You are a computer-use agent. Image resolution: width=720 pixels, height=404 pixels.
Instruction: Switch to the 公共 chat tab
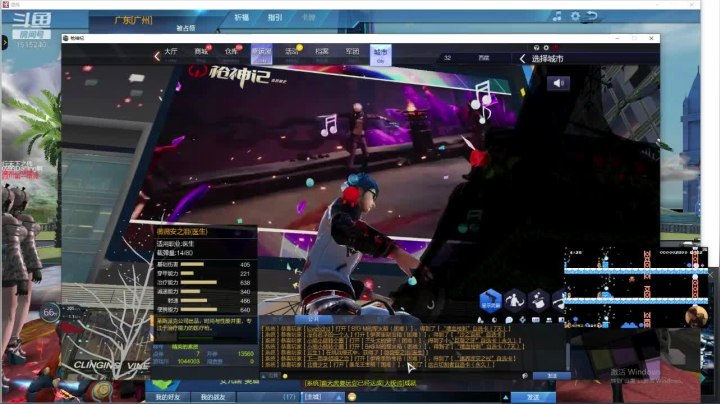313,319
